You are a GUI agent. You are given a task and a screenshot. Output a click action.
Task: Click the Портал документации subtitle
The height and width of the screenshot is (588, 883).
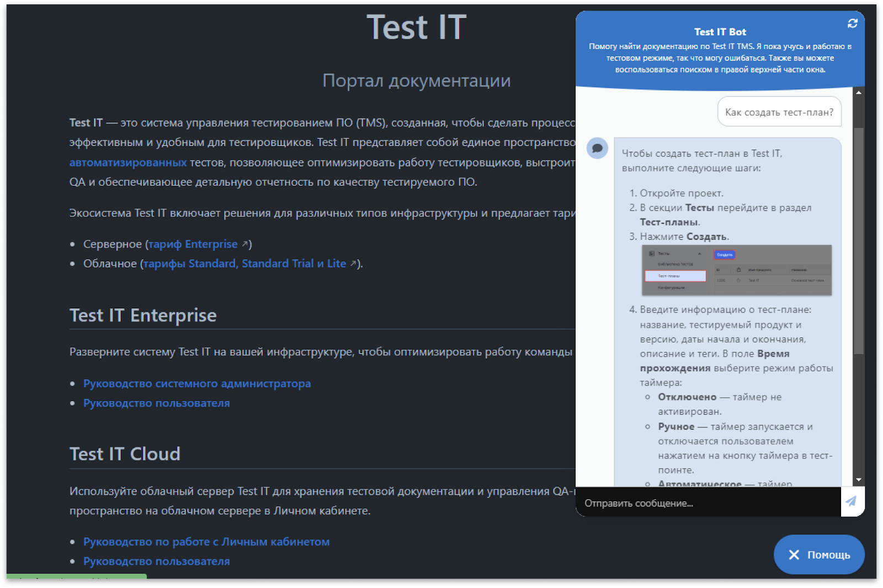pos(417,81)
